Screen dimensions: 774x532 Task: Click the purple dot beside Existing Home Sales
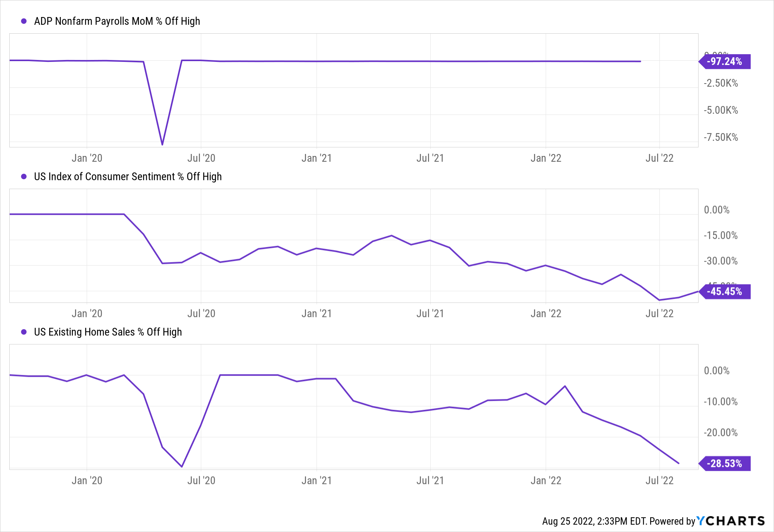[24, 332]
